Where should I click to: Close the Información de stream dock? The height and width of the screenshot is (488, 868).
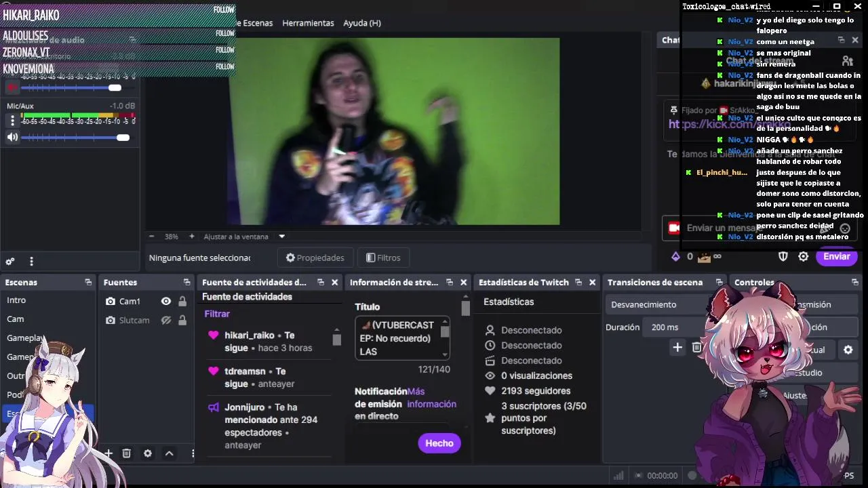(463, 283)
